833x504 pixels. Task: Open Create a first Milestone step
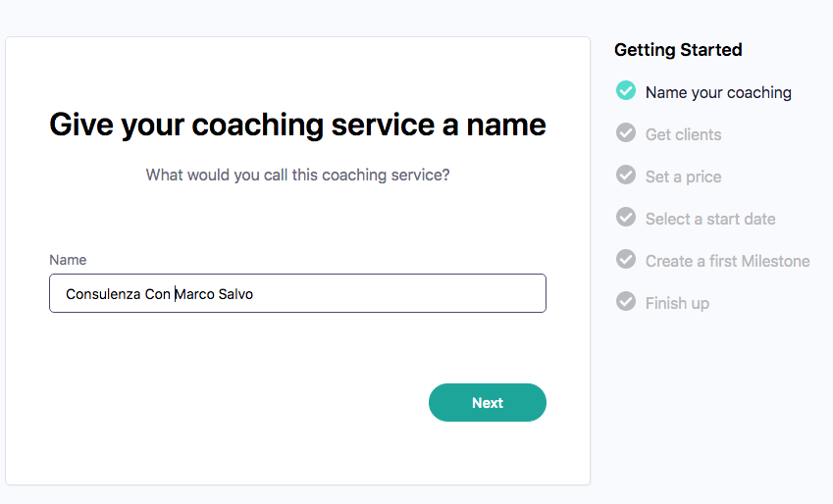tap(727, 261)
